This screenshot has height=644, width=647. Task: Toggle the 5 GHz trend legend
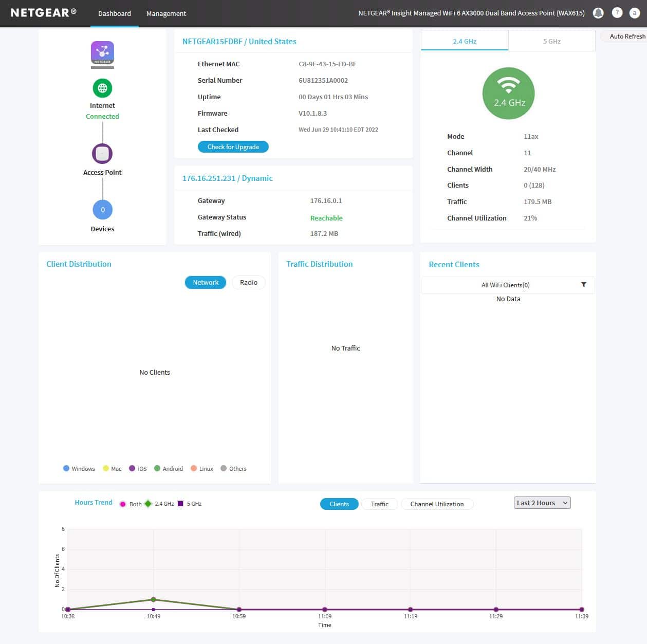[x=180, y=504]
